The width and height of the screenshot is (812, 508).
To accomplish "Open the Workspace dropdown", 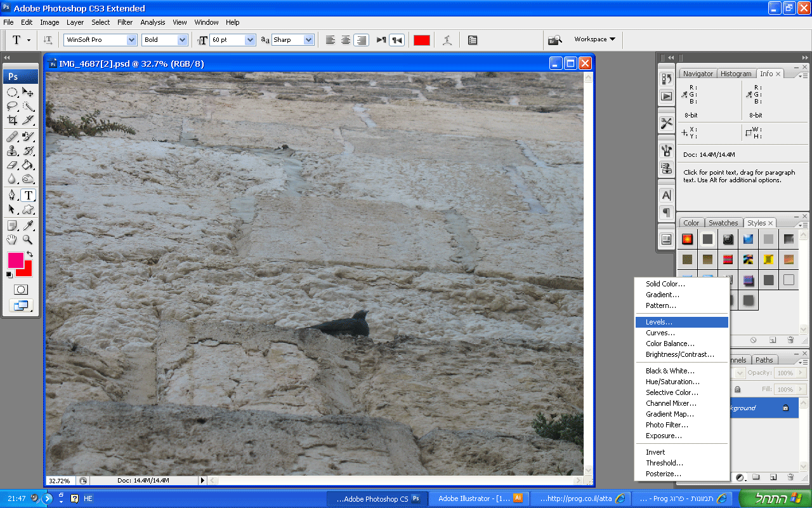I will click(x=594, y=39).
